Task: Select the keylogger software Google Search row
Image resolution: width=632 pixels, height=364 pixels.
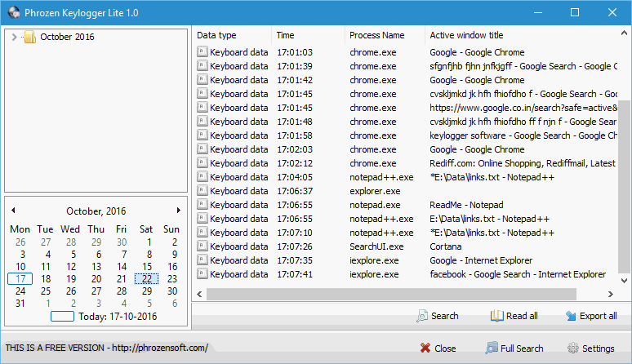Action: point(407,135)
